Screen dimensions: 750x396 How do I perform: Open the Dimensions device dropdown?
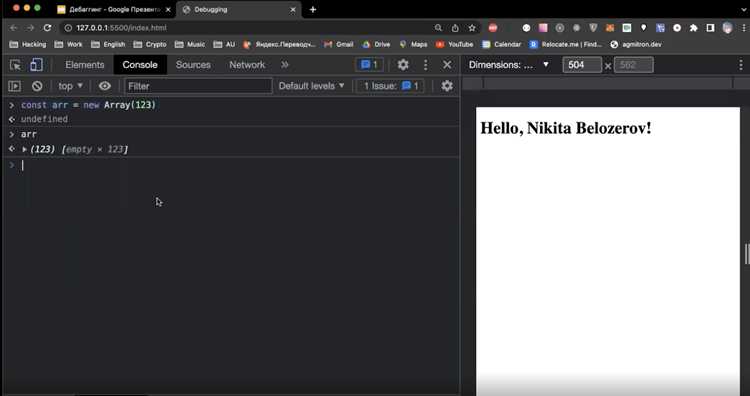pyautogui.click(x=508, y=65)
